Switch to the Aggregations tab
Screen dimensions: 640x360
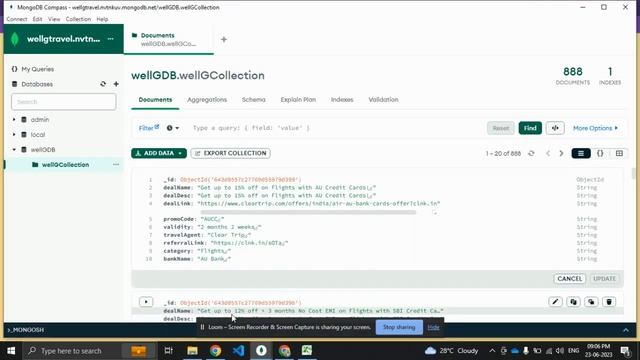tap(207, 100)
